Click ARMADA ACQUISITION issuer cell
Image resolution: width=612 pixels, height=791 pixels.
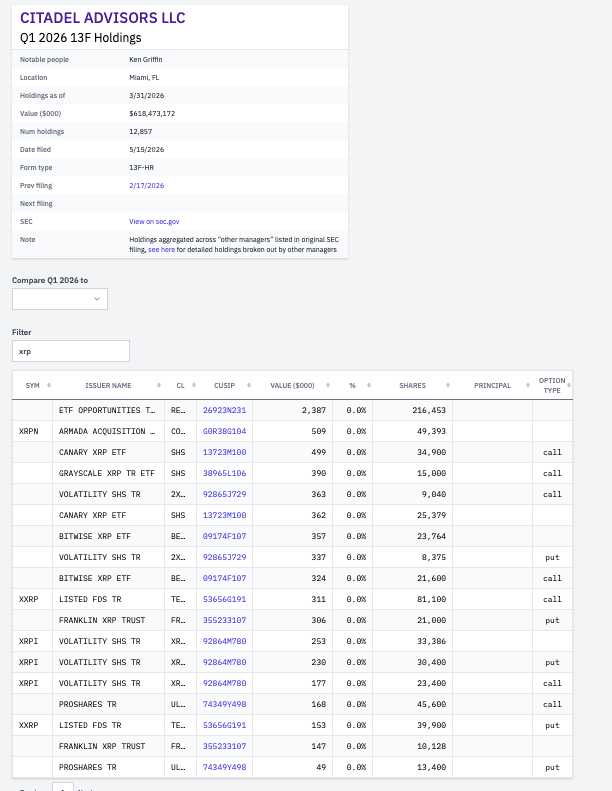(x=108, y=431)
